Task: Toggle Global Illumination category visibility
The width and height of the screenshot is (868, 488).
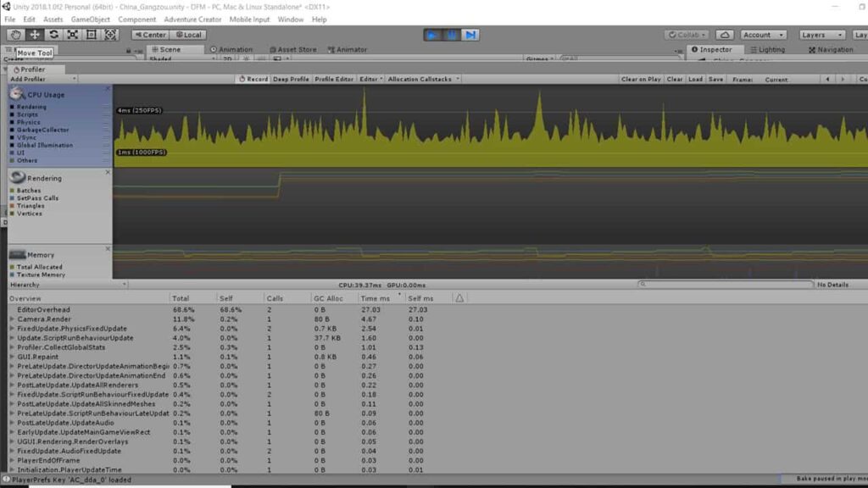Action: pos(12,145)
